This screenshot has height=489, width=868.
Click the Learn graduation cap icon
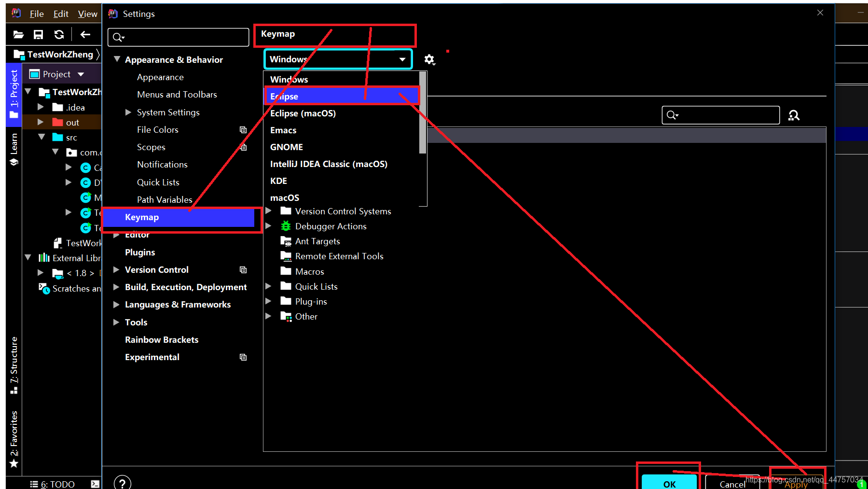(14, 162)
